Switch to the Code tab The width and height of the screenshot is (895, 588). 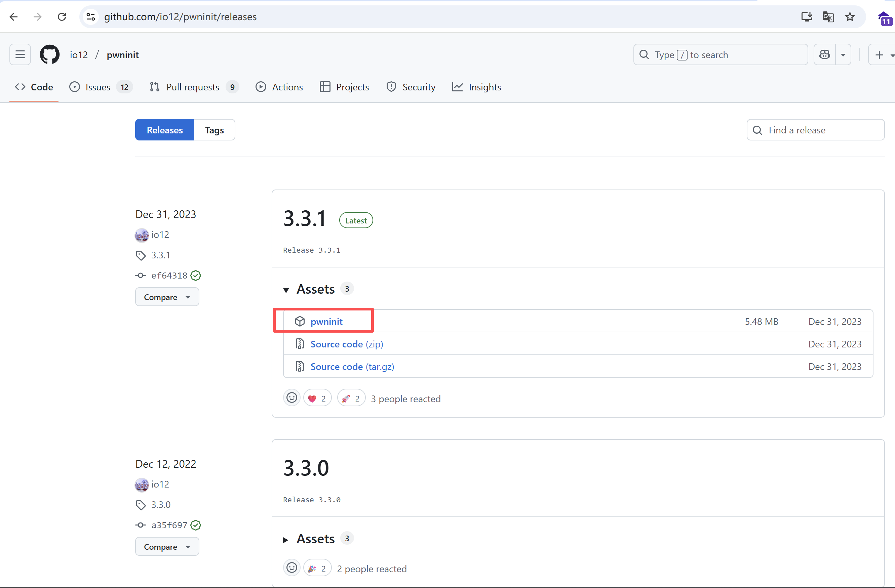(34, 87)
